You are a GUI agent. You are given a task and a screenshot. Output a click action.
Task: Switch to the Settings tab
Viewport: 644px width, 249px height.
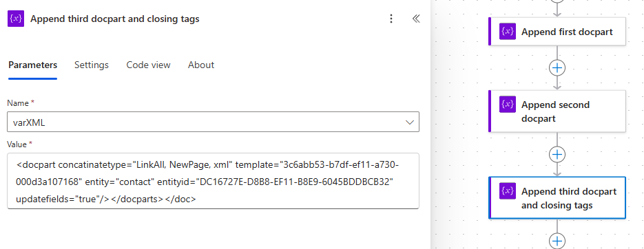[x=92, y=65]
